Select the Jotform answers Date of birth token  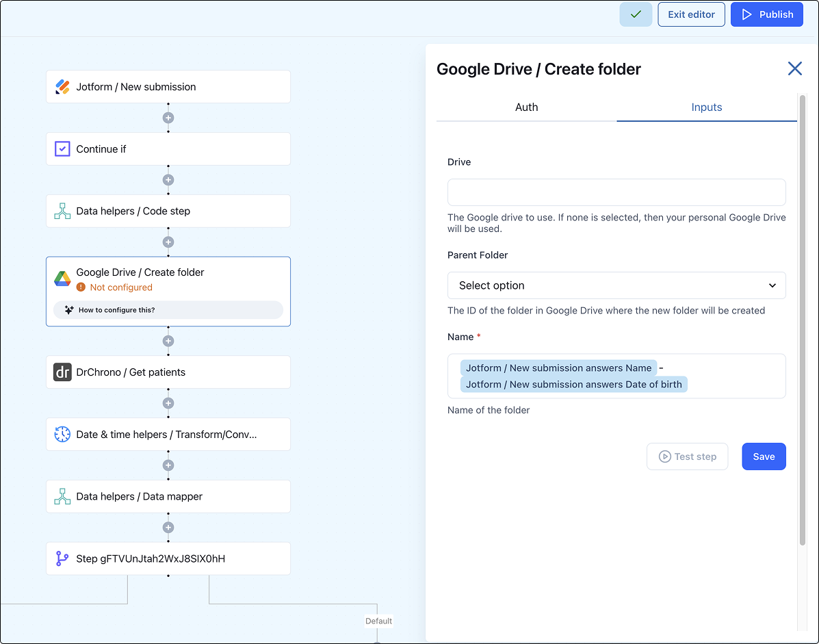[x=573, y=385]
